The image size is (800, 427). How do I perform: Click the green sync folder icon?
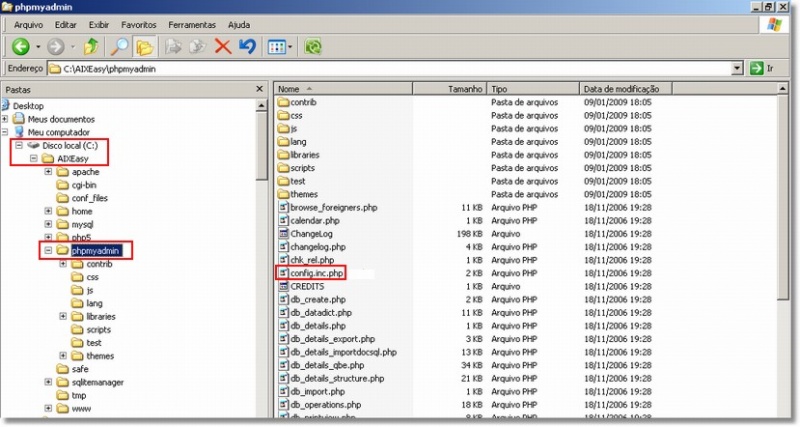(x=313, y=46)
